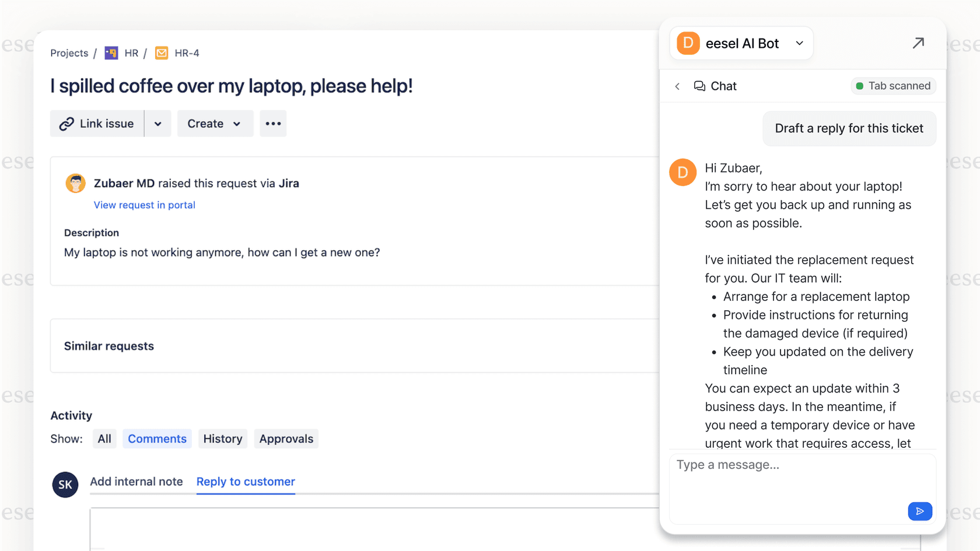Check the Tab scanned status indicator
Image resolution: width=980 pixels, height=551 pixels.
pos(893,86)
